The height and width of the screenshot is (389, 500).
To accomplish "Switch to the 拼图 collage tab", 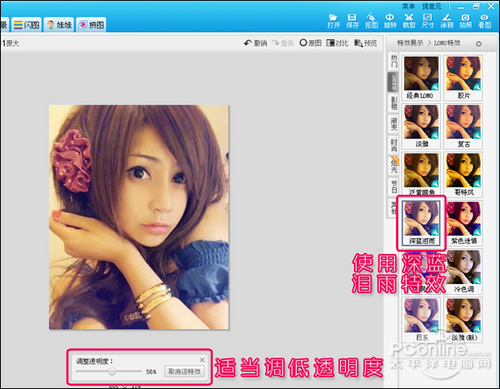I will [x=91, y=25].
